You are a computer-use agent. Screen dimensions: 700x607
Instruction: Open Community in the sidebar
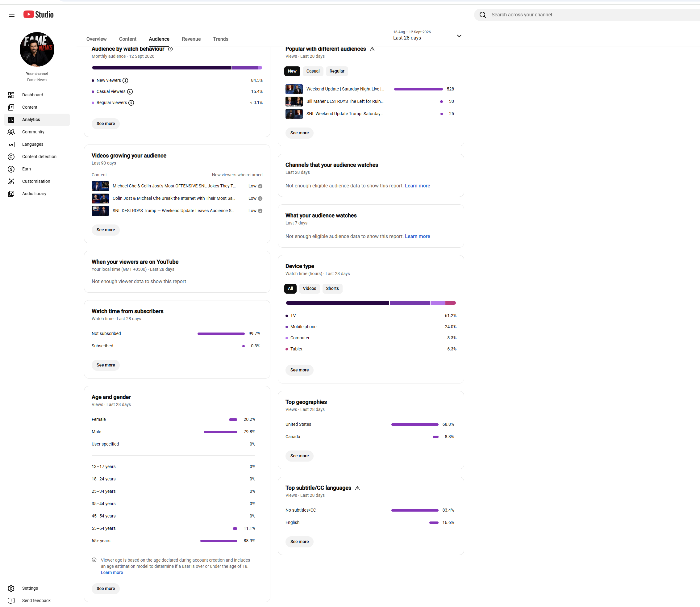click(x=37, y=132)
